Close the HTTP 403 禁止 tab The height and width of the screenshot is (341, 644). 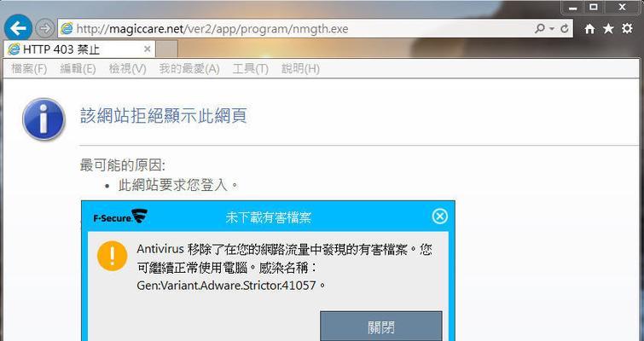pyautogui.click(x=147, y=49)
